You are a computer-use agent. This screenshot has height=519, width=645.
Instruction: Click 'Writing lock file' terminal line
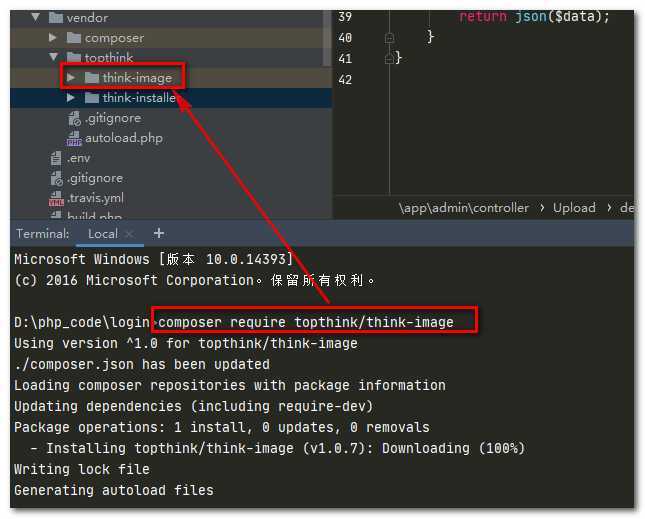pyautogui.click(x=82, y=469)
